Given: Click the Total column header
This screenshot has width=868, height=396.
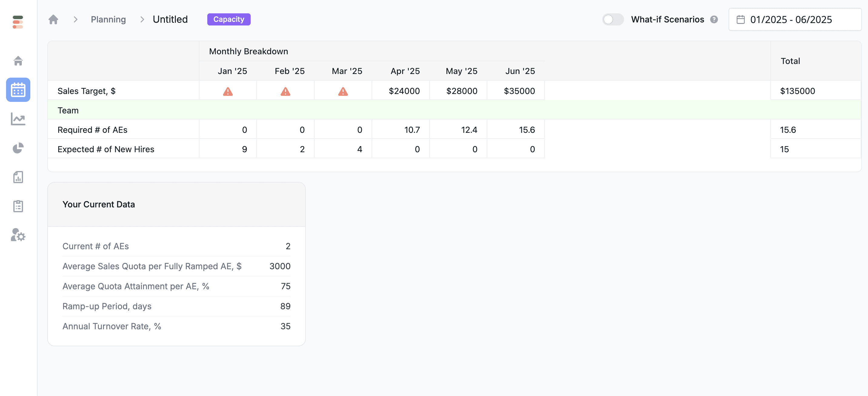Looking at the screenshot, I should point(790,61).
